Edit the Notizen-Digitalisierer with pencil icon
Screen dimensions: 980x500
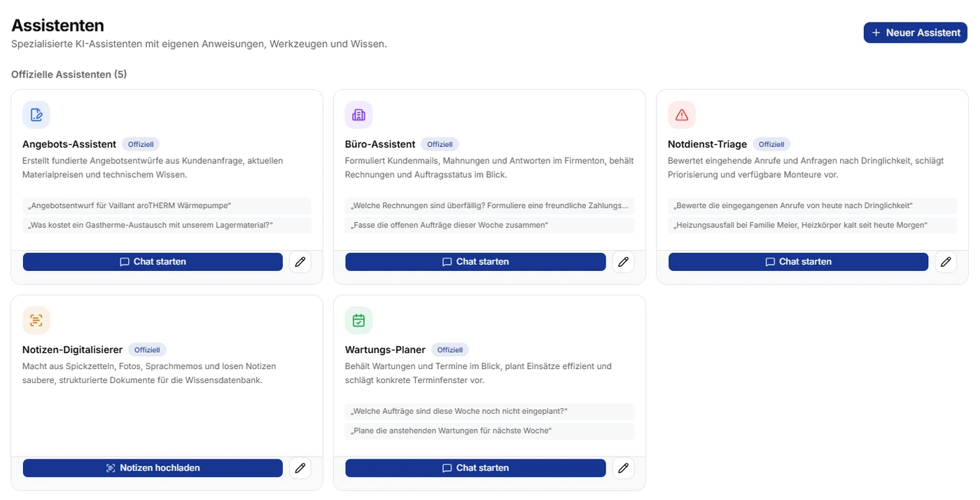300,468
